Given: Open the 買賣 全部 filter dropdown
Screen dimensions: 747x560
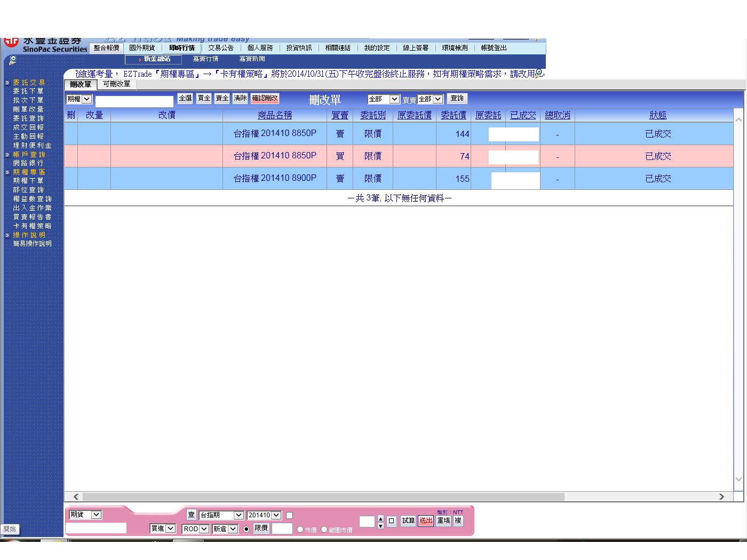Looking at the screenshot, I should click(430, 99).
